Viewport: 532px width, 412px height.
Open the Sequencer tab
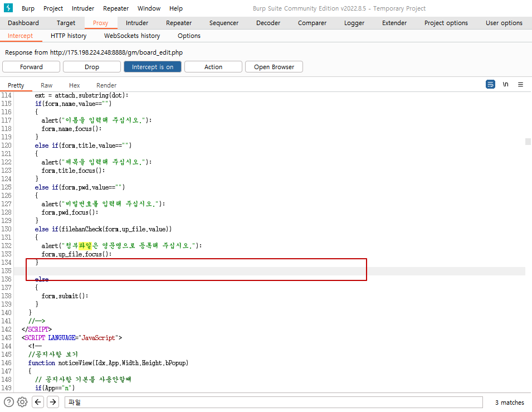click(224, 23)
